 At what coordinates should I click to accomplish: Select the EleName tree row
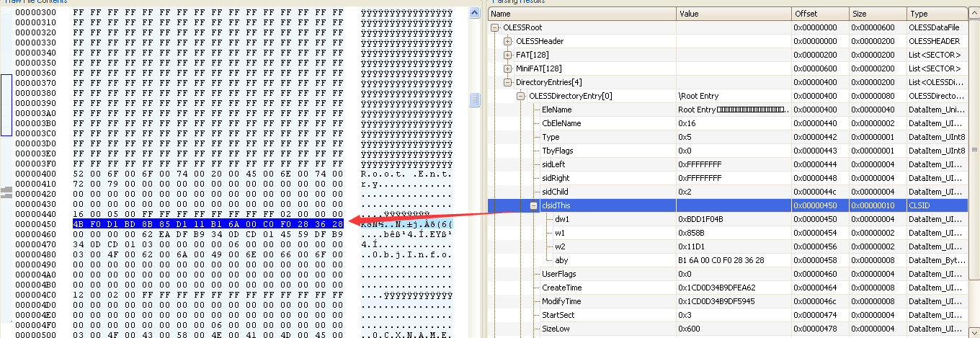[556, 110]
